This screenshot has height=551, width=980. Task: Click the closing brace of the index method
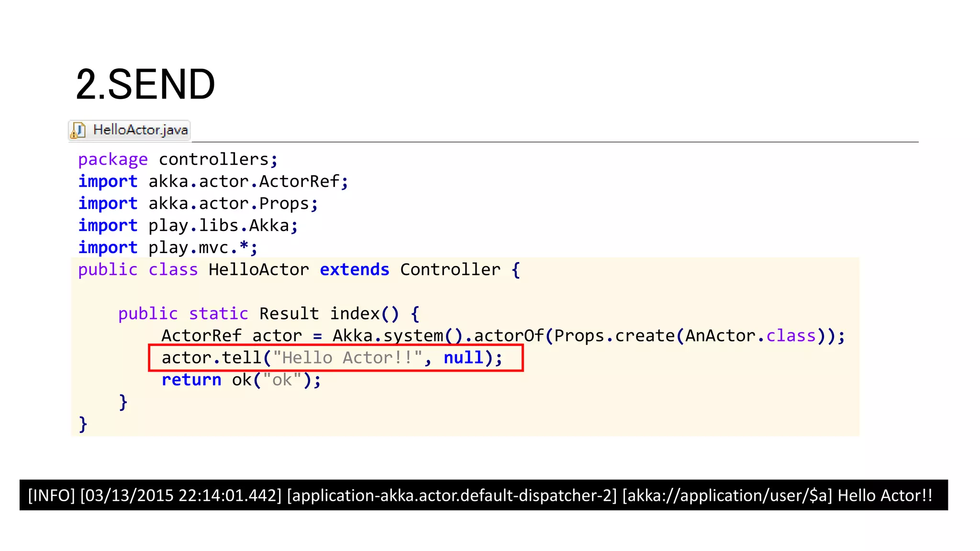123,402
